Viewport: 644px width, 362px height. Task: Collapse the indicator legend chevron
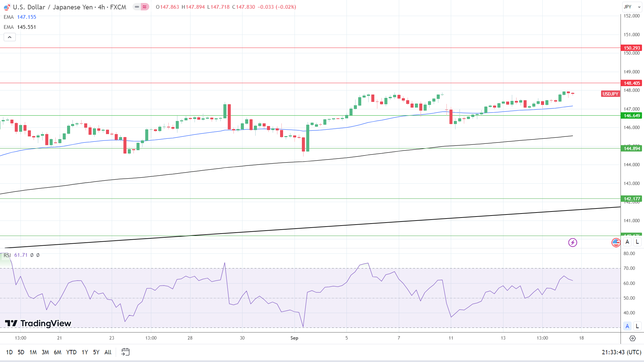point(10,37)
